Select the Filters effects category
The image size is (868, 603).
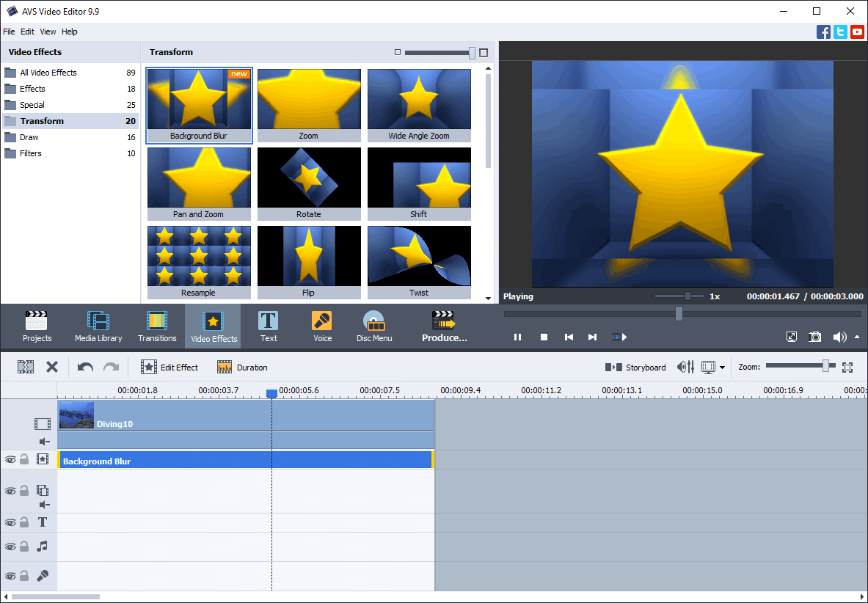(x=31, y=153)
